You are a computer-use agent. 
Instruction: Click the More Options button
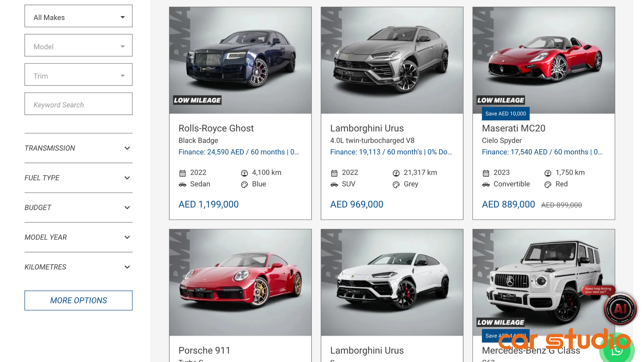(x=78, y=301)
